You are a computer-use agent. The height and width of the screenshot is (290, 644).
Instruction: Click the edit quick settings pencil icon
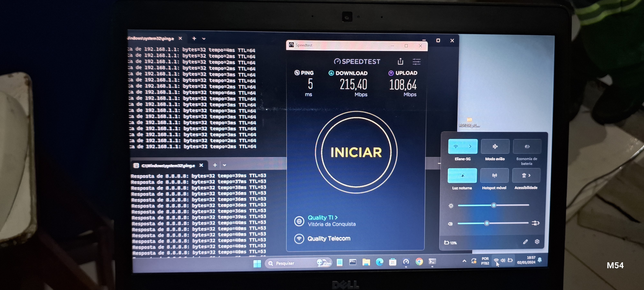pyautogui.click(x=525, y=242)
